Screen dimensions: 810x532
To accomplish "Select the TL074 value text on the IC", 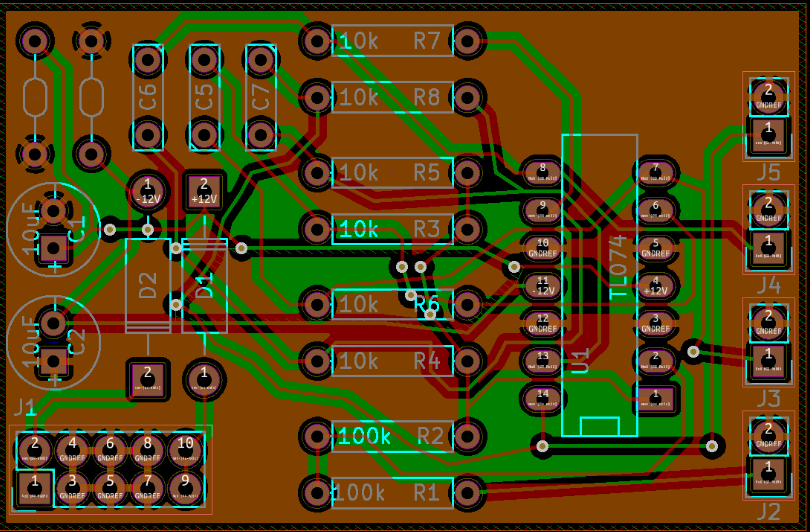I will coord(617,267).
